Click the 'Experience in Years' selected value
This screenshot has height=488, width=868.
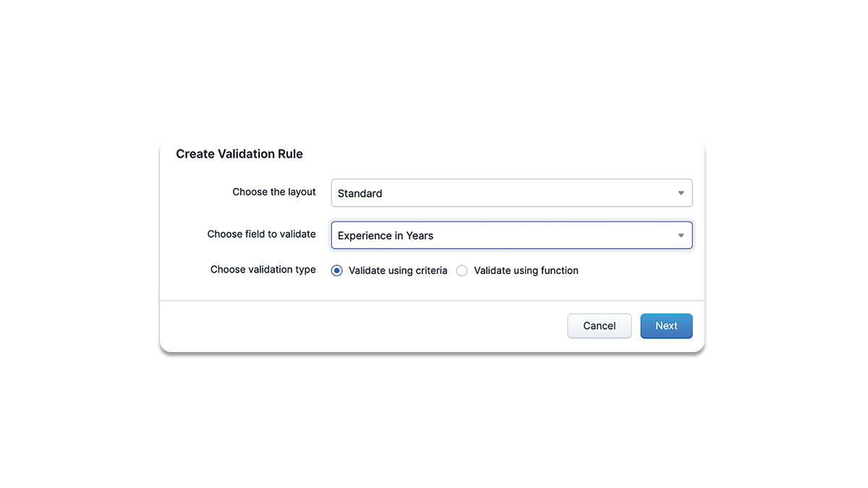pyautogui.click(x=386, y=236)
